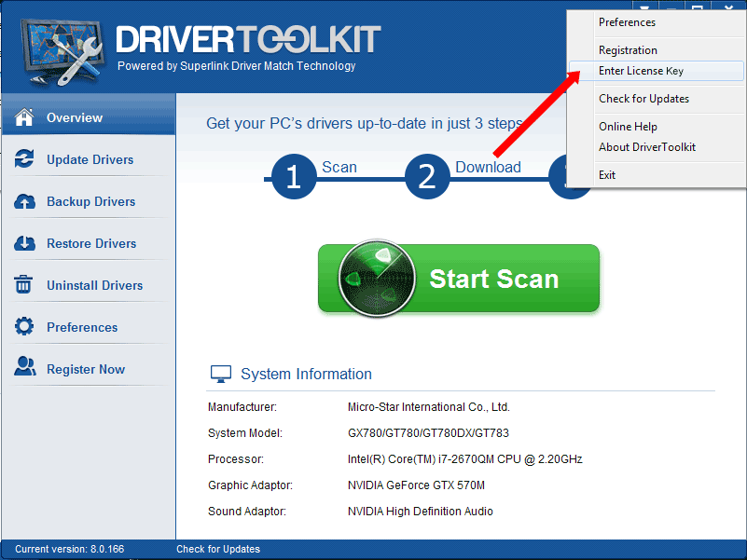Screen dimensions: 747x560
Task: Click the Update Drivers refresh icon
Action: 24,158
